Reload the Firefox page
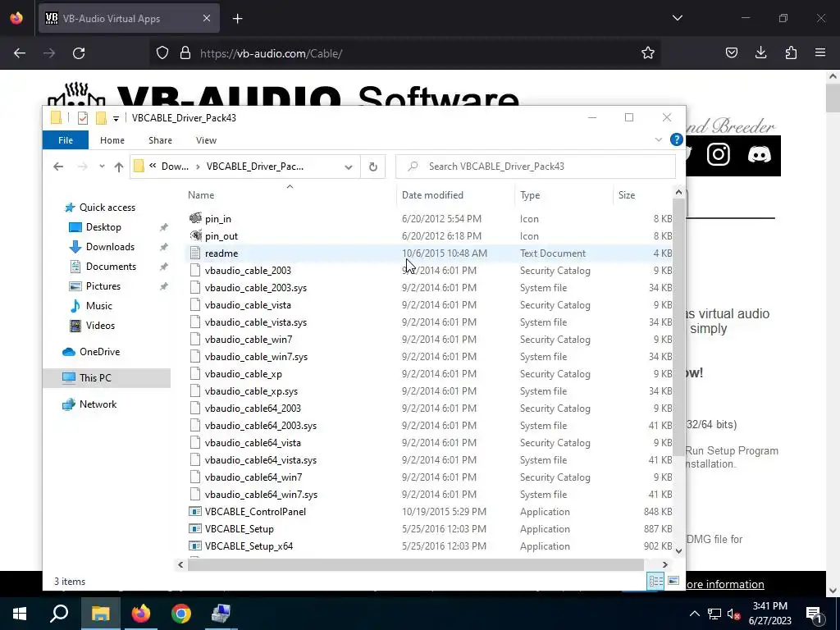The width and height of the screenshot is (840, 630). 79,53
